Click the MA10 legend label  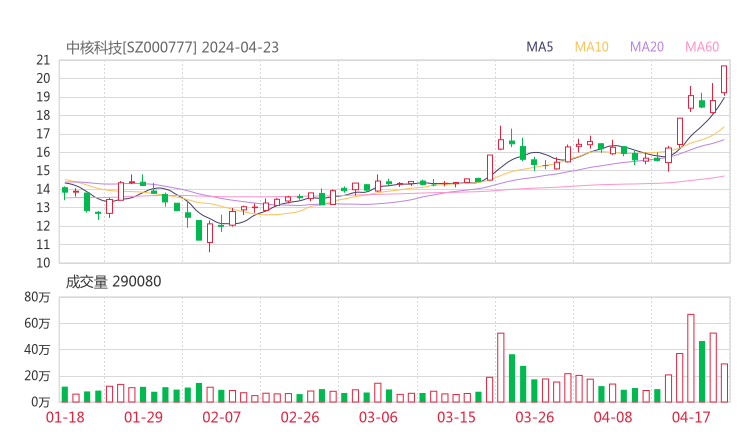point(591,47)
